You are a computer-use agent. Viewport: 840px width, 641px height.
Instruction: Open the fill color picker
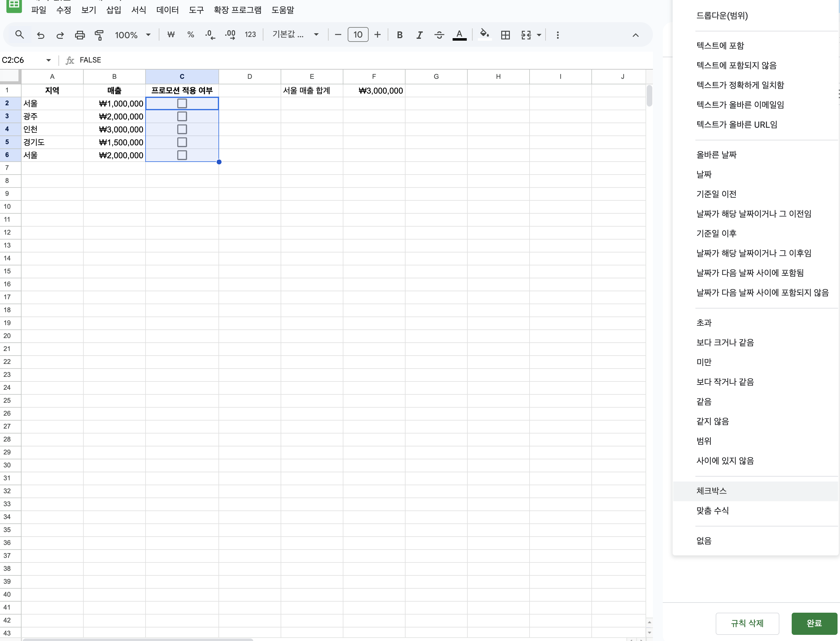point(484,34)
